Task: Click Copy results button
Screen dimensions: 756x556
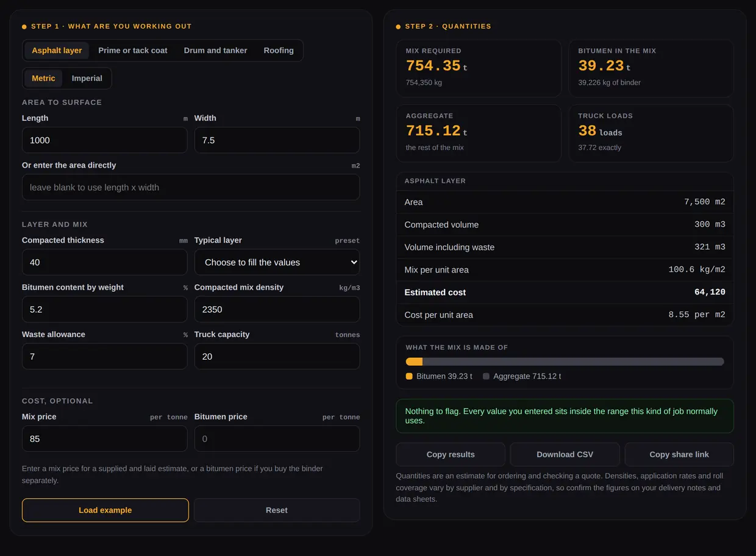Action: [x=451, y=454]
